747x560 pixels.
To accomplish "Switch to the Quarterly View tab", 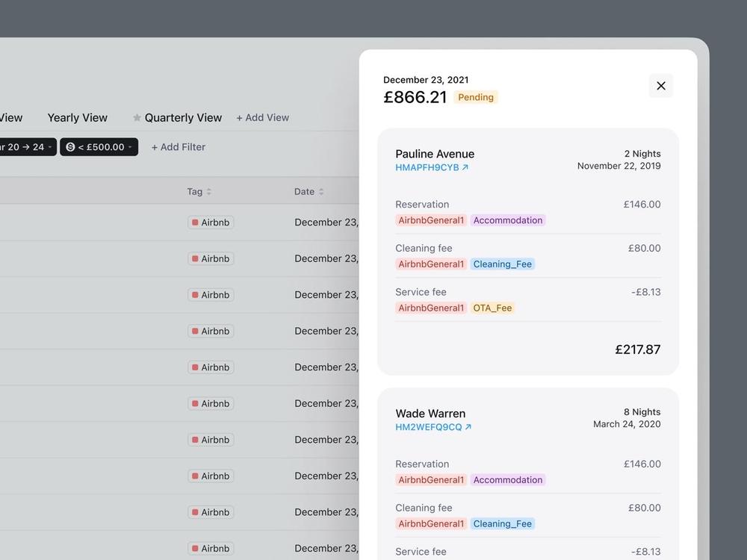I will pos(183,118).
